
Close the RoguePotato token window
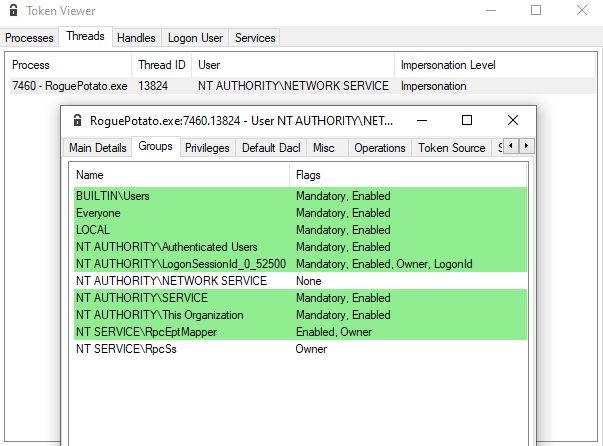(513, 120)
